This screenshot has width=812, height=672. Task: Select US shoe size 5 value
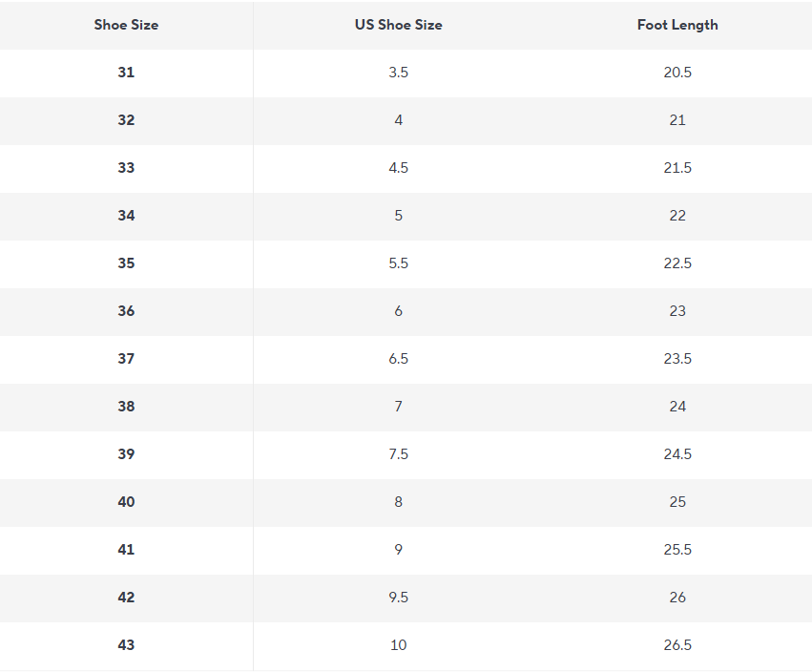(398, 216)
